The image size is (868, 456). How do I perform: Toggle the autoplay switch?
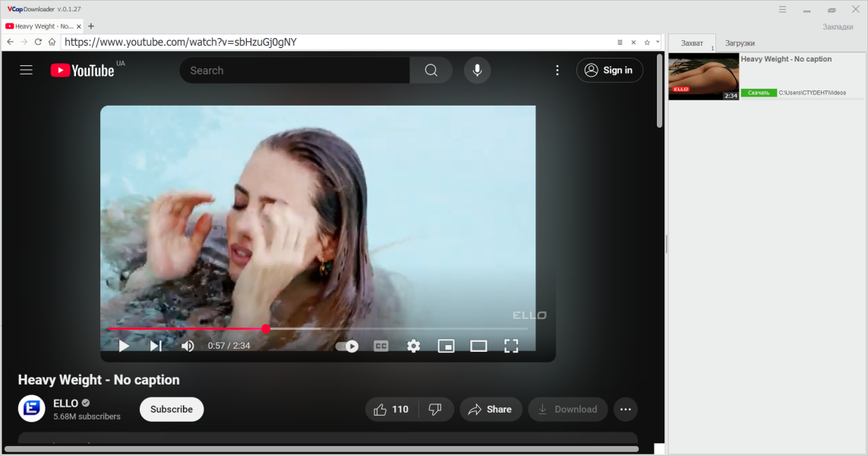tap(347, 347)
